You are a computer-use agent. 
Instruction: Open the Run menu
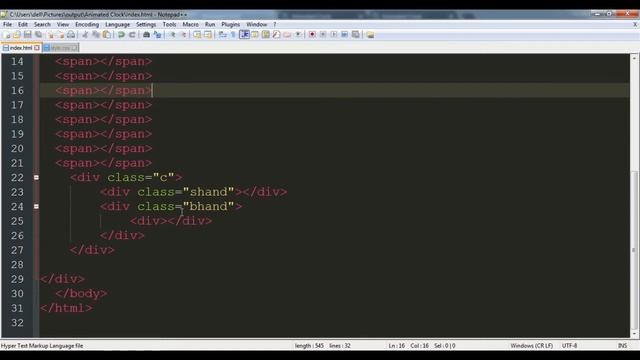pos(210,24)
